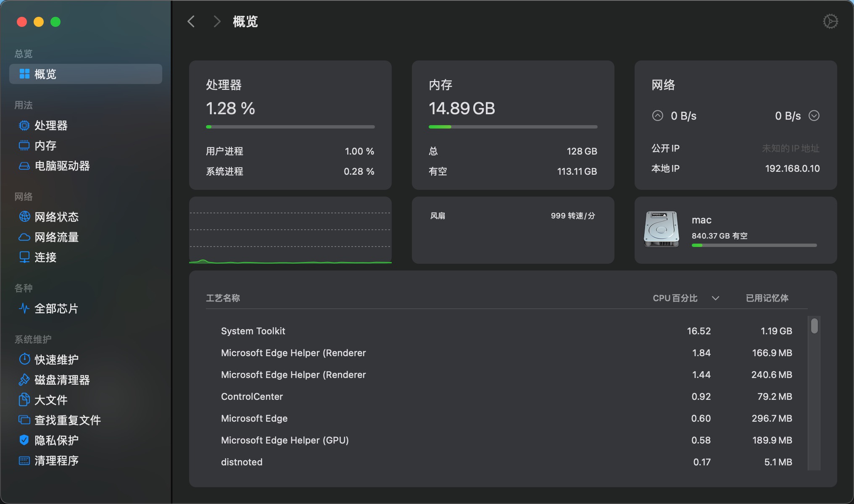Click the 大文件 documents icon
Viewport: 854px width, 504px height.
pos(24,400)
